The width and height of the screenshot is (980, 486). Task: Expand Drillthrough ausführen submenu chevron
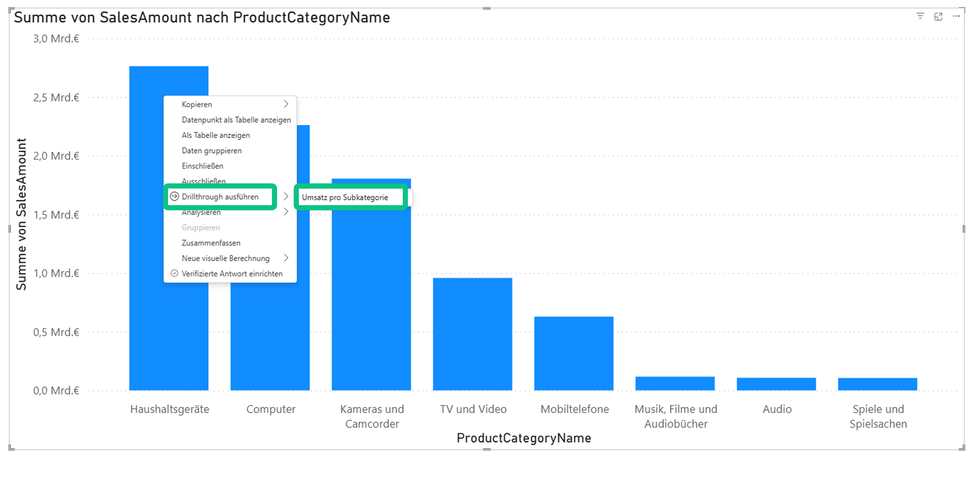(x=286, y=197)
